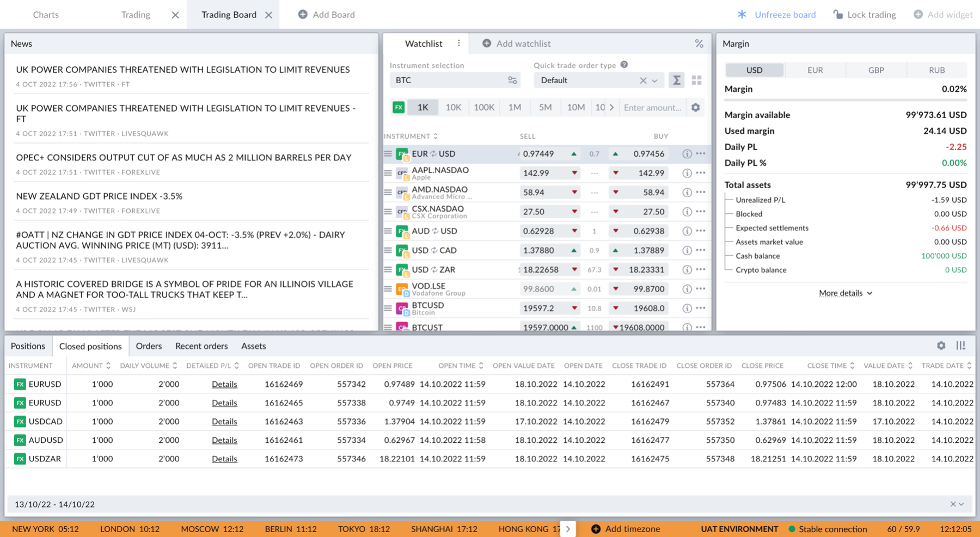Show info for BTCUSD row
The width and height of the screenshot is (980, 537).
coord(687,308)
